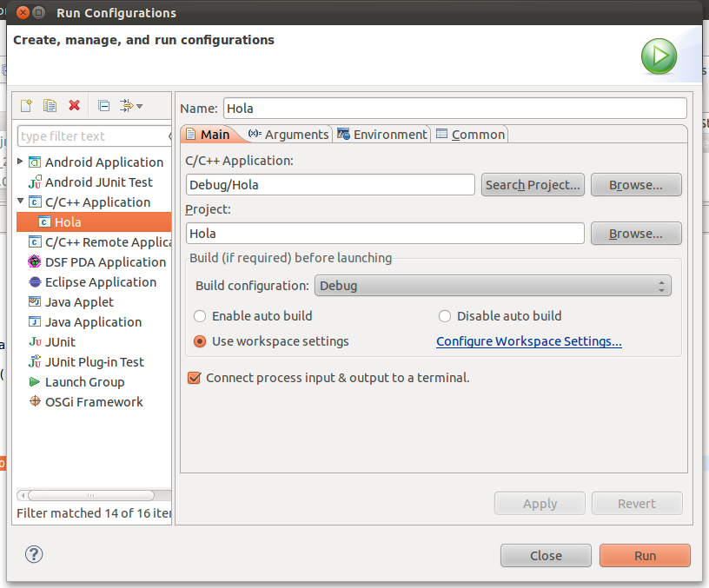Click the collapse all tree icon
The height and width of the screenshot is (588, 709).
103,105
